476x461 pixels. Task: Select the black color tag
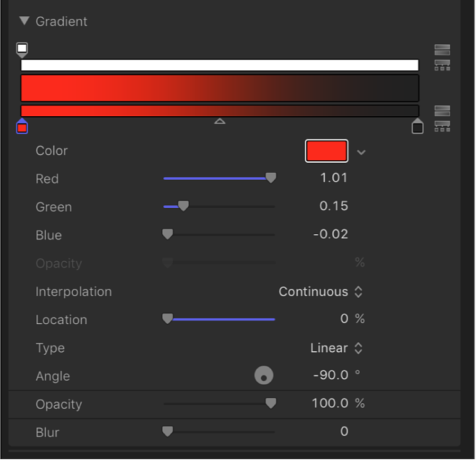[418, 127]
